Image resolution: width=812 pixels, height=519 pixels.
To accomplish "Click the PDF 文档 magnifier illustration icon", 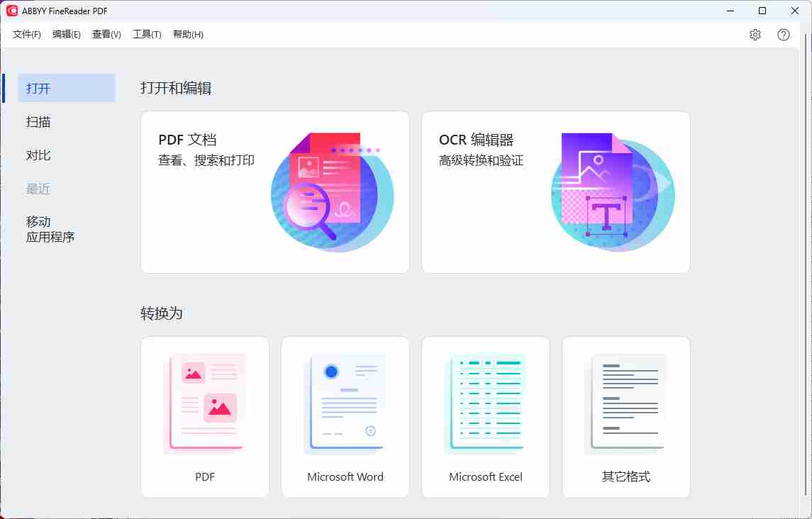I will (x=332, y=191).
